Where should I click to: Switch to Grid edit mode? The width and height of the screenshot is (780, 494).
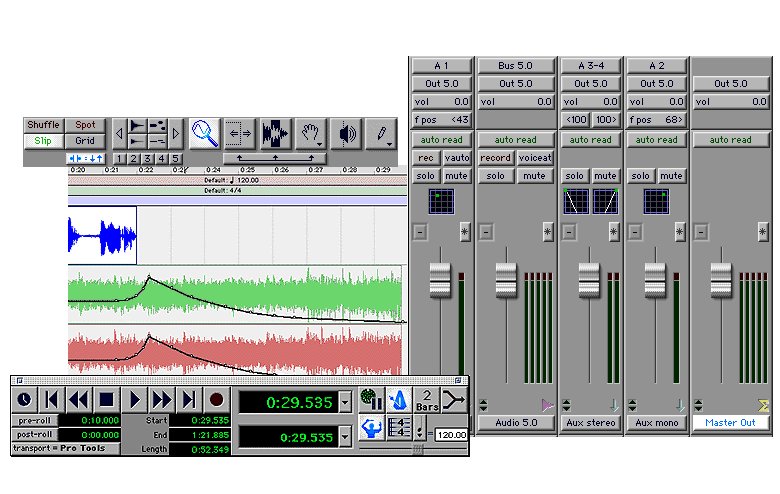[x=85, y=141]
